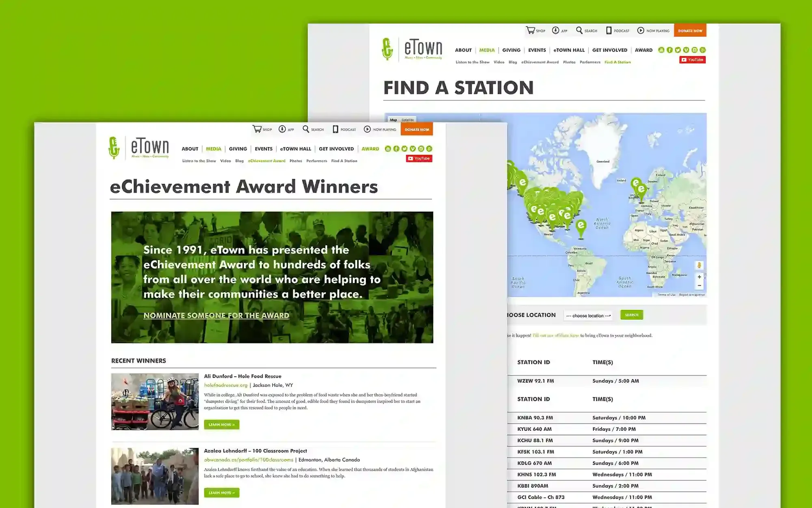Click eTown microphone logo on Find A Station page
Image resolution: width=812 pixels, height=508 pixels.
click(387, 49)
